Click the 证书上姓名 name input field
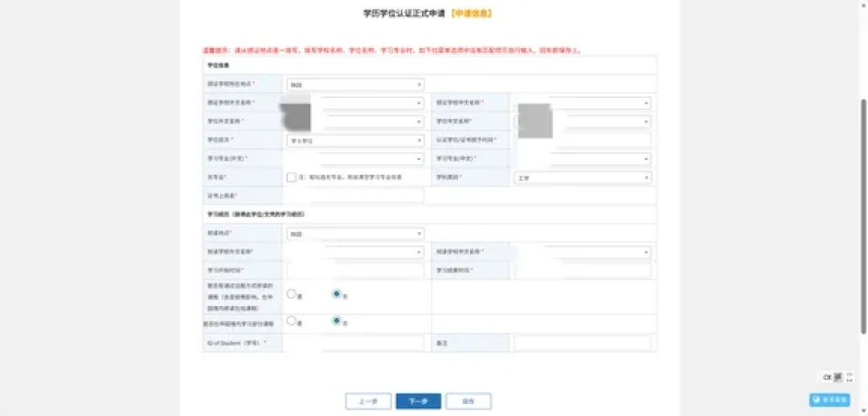Viewport: 868px width, 416px height. [355, 196]
